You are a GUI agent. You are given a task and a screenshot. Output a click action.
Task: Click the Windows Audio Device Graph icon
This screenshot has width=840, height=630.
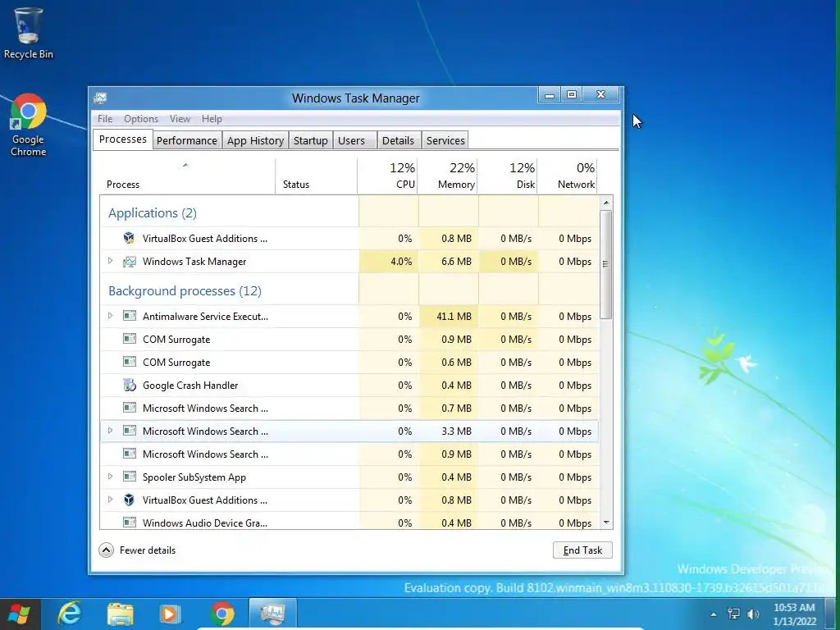tap(129, 523)
